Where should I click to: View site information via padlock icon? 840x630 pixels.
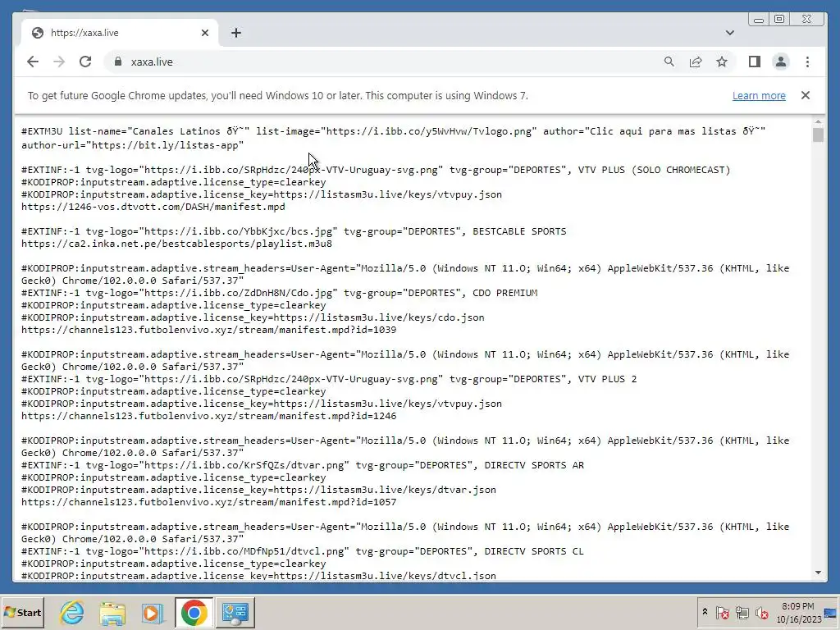pos(118,62)
